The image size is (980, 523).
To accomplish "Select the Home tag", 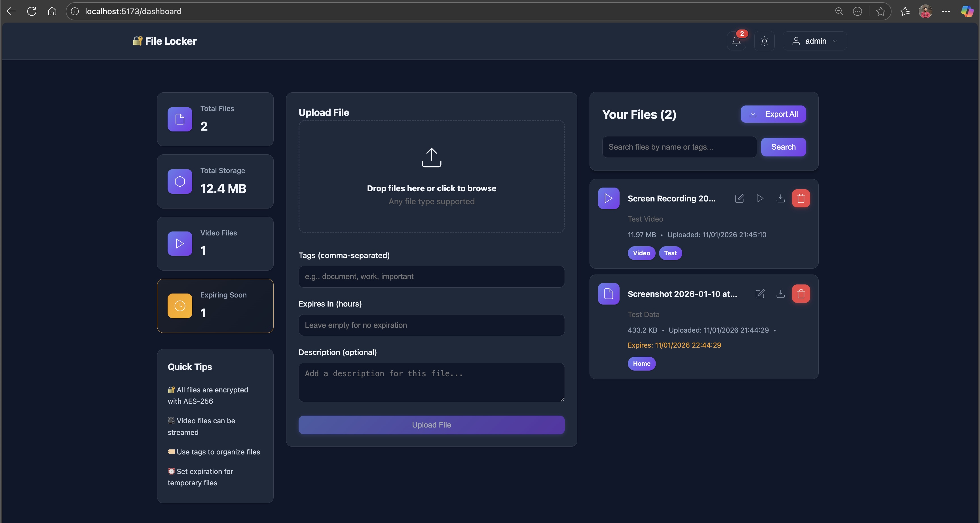I will (641, 364).
